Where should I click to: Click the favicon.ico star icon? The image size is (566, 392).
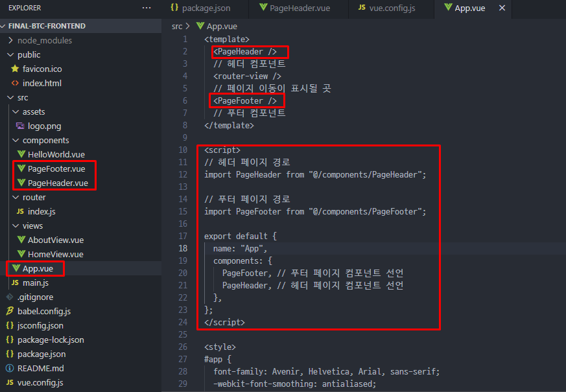tap(15, 69)
